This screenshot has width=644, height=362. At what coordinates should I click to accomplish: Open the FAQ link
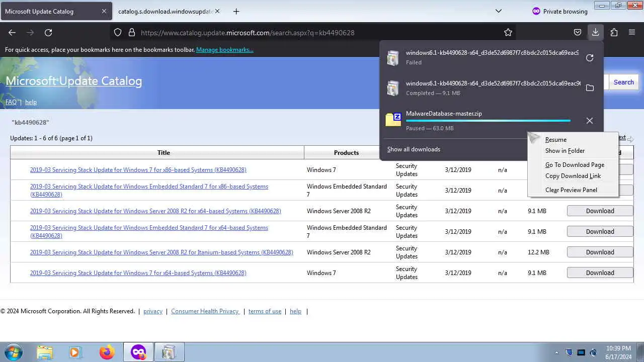click(11, 102)
